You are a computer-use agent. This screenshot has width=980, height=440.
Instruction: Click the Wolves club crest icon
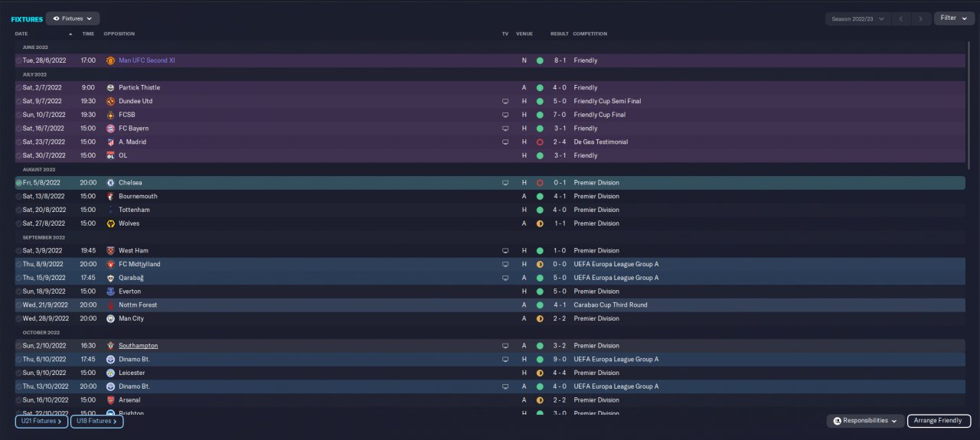click(111, 223)
